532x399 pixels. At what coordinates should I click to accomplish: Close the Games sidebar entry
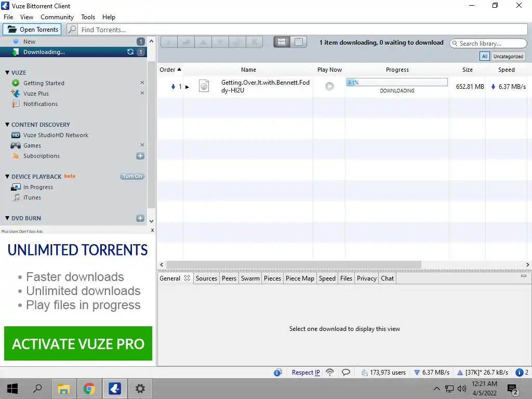coord(142,145)
